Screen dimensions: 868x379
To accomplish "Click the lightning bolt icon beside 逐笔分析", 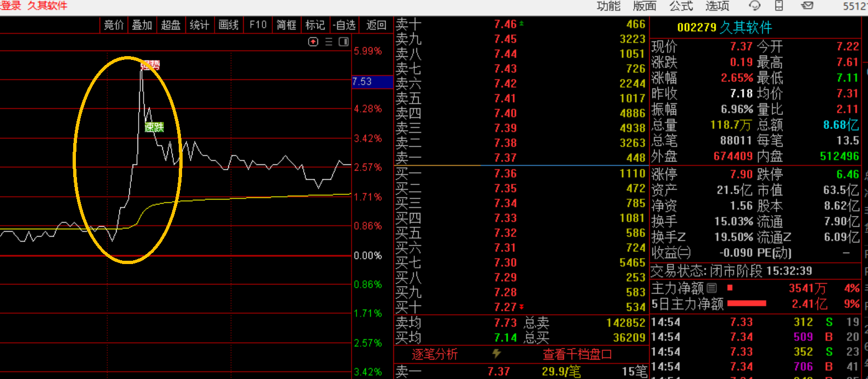I will point(497,354).
